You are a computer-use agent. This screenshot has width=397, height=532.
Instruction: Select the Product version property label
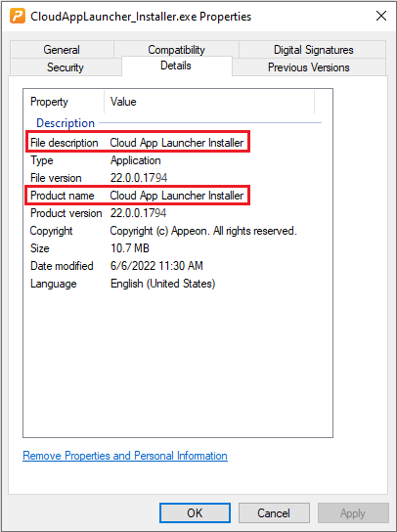click(66, 213)
